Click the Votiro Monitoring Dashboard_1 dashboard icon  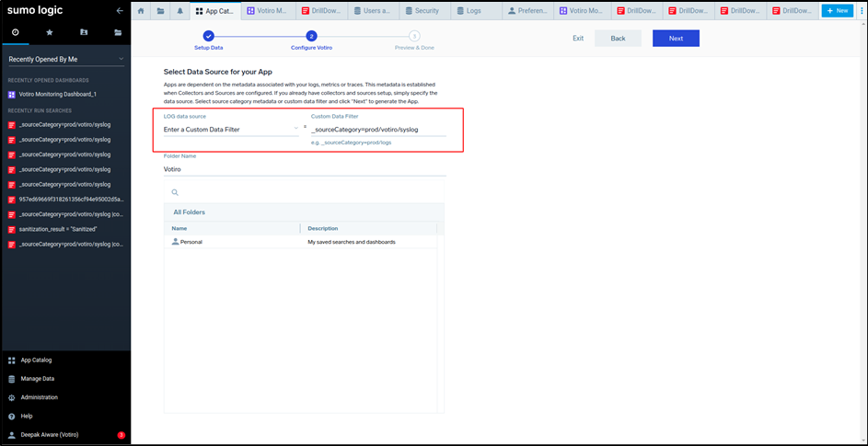click(12, 94)
